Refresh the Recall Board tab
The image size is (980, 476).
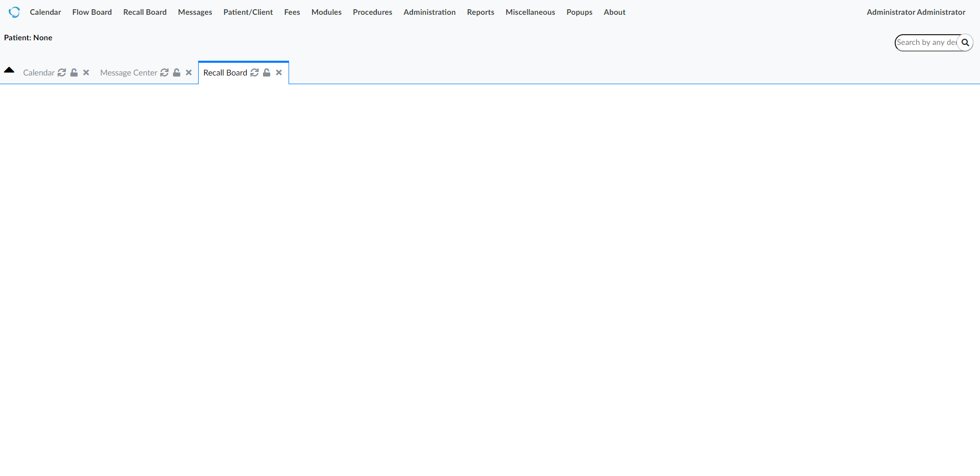pyautogui.click(x=255, y=72)
